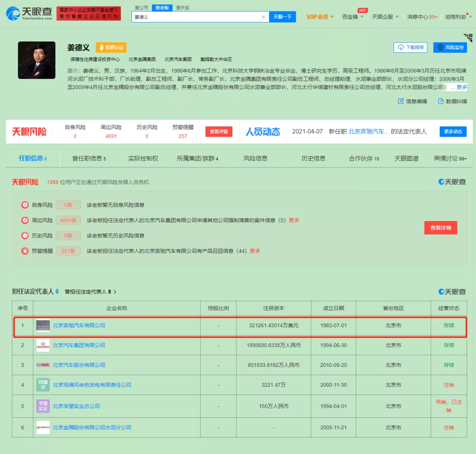
Task: Open the 风险信息 tab
Action: (x=256, y=159)
